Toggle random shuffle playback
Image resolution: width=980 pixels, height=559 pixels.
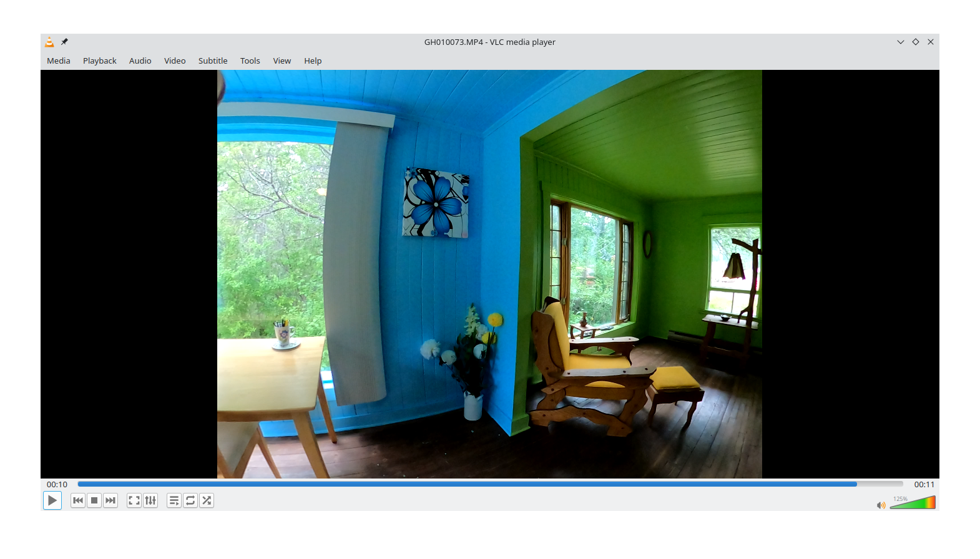pos(207,500)
